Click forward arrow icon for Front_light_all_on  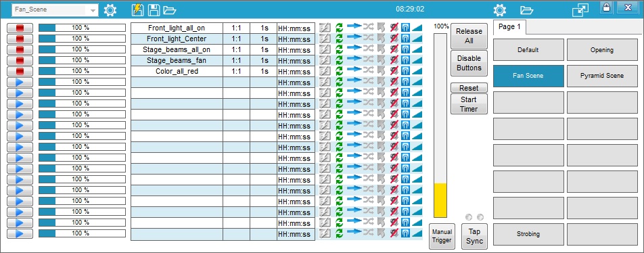pyautogui.click(x=354, y=26)
